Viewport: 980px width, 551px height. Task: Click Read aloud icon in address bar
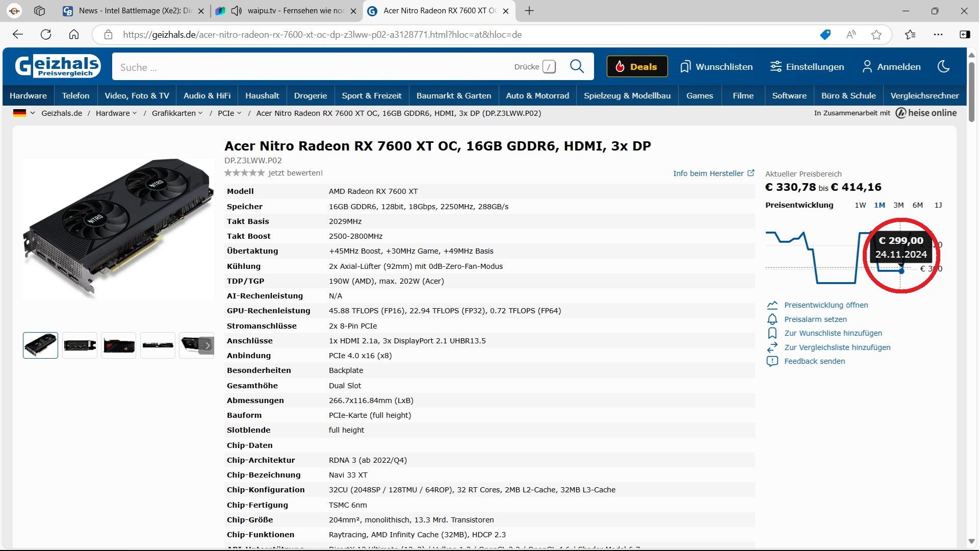851,35
